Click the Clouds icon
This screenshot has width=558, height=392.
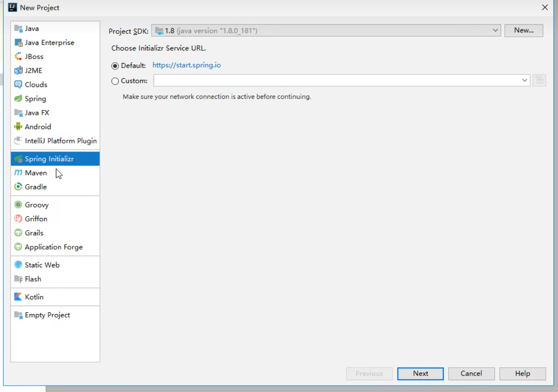pos(18,85)
